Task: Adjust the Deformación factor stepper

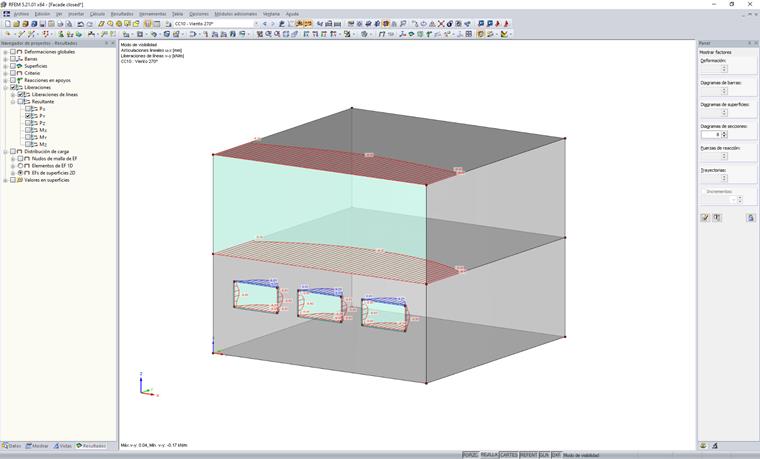Action: 724,69
